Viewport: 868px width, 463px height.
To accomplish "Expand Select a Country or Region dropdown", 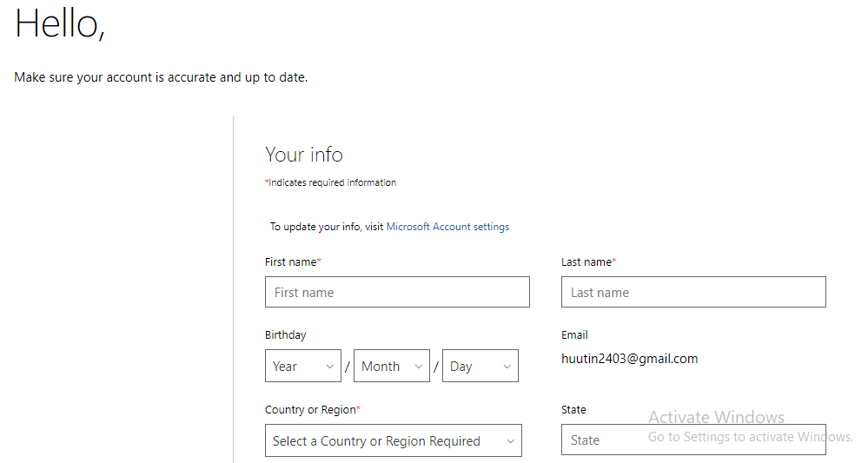I will click(393, 440).
